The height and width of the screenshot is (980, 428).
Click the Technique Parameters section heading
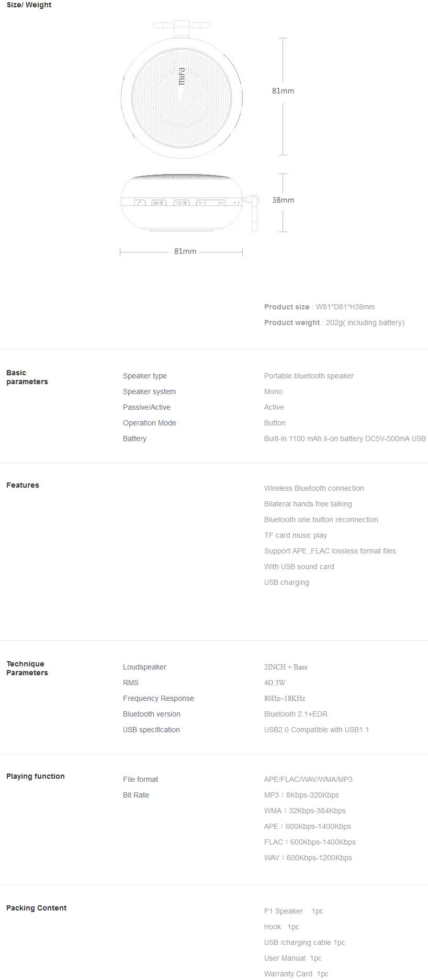(27, 668)
